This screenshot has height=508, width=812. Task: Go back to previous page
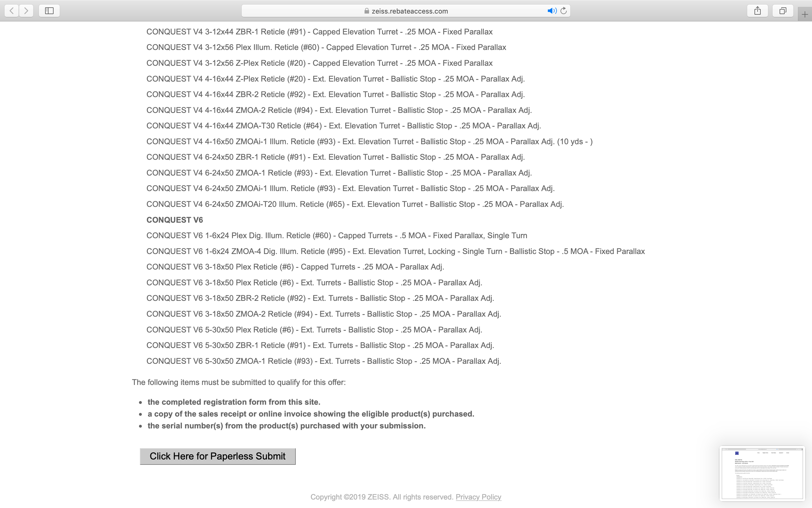point(12,11)
